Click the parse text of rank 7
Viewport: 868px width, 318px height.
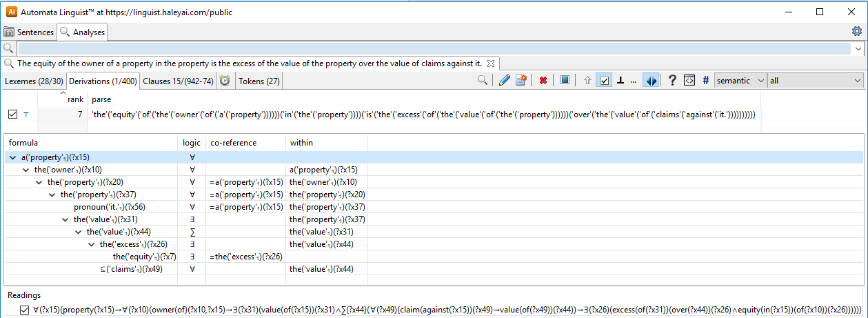(423, 115)
